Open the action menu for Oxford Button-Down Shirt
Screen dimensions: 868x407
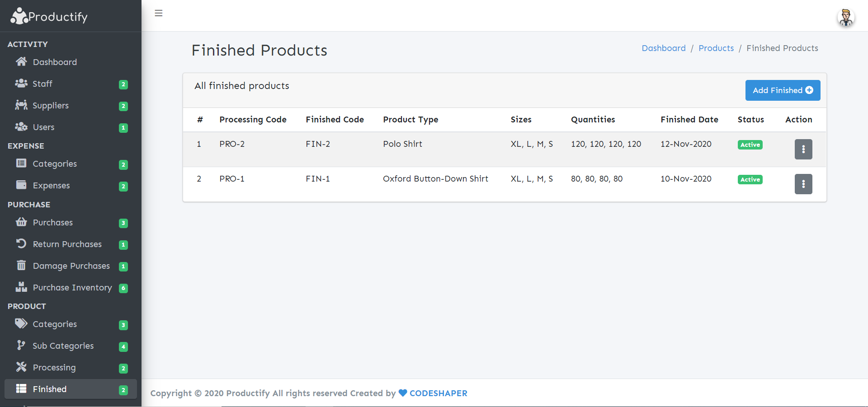[803, 184]
